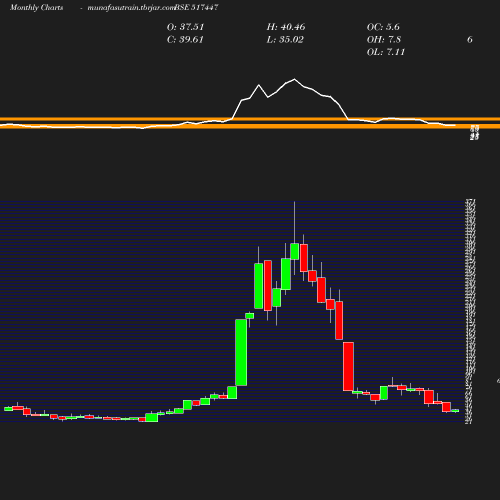Click the "OL: 7.11" reading
The image size is (500, 500).
tap(386, 52)
